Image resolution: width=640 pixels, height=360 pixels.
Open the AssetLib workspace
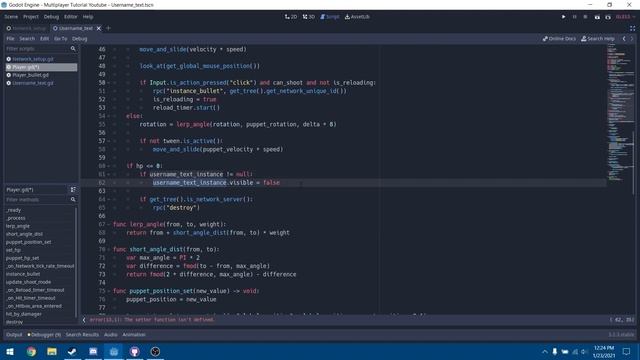(357, 17)
